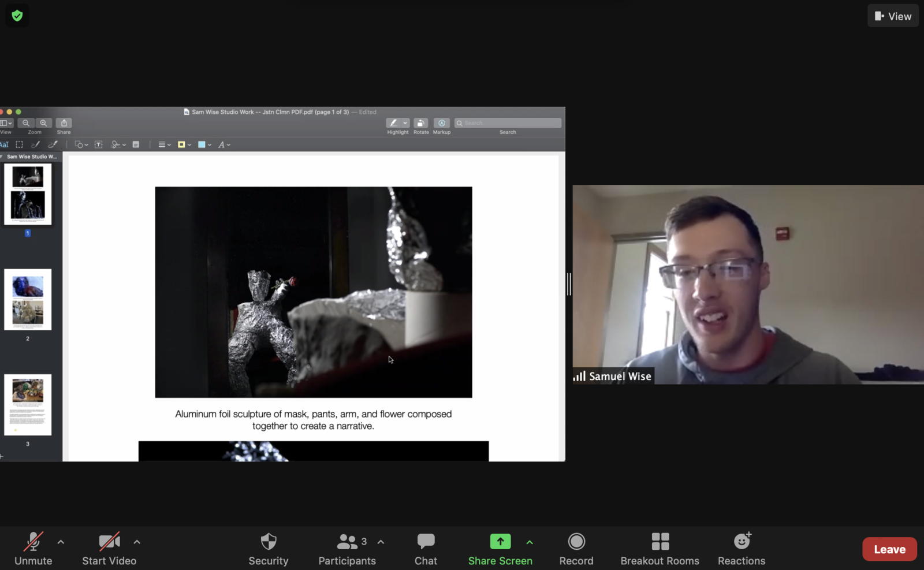Viewport: 924px width, 570px height.
Task: Select page 3 thumbnail in sidebar
Action: point(28,404)
